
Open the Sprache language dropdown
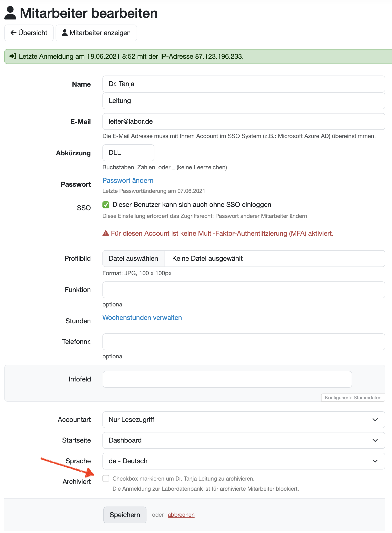(243, 461)
